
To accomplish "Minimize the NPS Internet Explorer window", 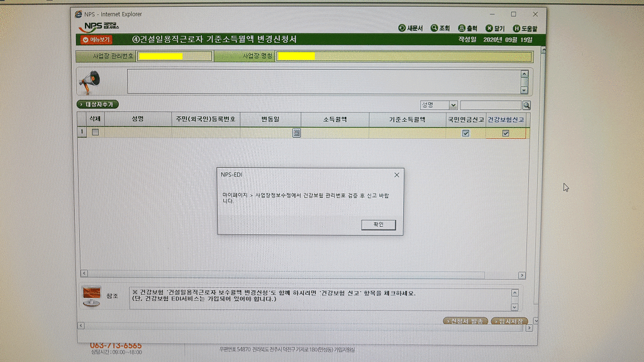I will click(492, 14).
